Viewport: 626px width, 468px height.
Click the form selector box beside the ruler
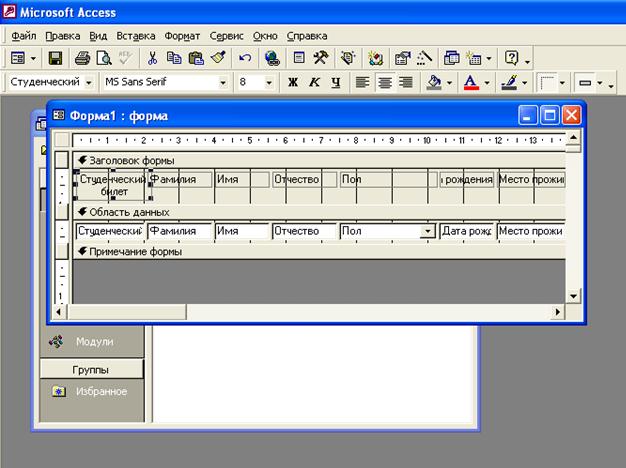coord(62,140)
